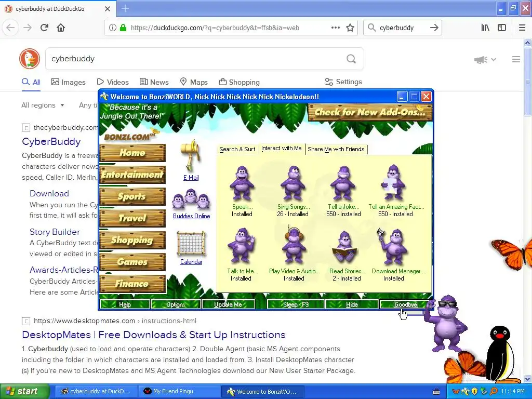Viewport: 532px width, 399px height.
Task: Open a new Firefox tab
Action: point(125,8)
